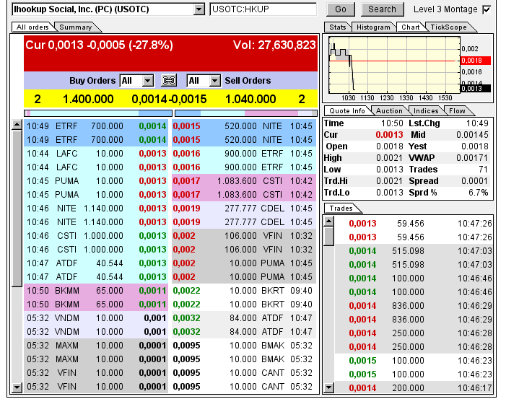The width and height of the screenshot is (532, 399).
Task: Click the link icon between order filters
Action: 170,81
